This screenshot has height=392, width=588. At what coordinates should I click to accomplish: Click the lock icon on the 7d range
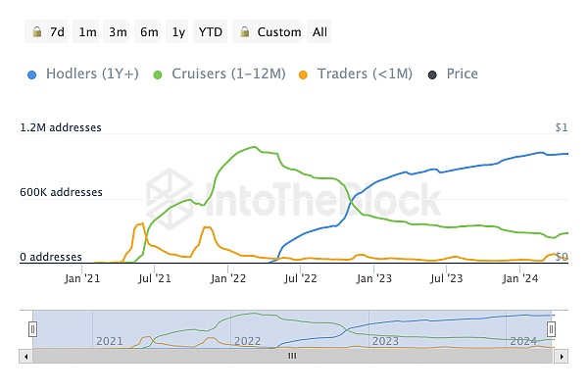coord(36,31)
